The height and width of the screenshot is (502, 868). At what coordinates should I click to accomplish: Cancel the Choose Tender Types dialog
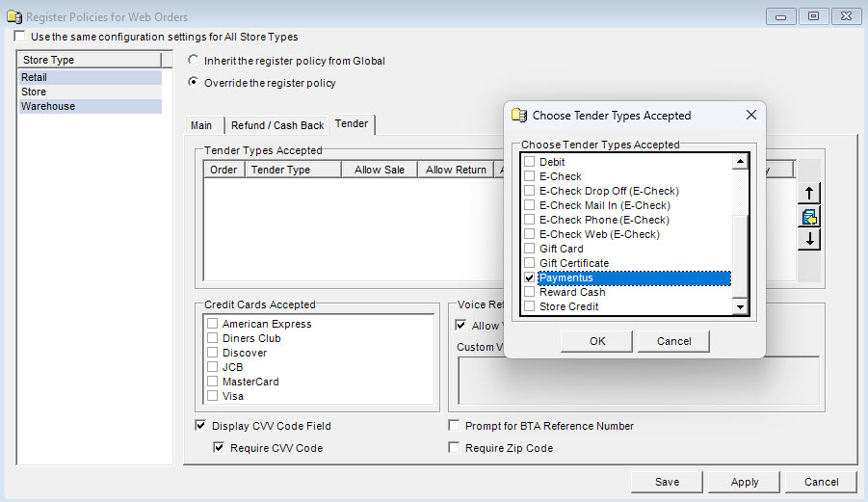click(673, 341)
